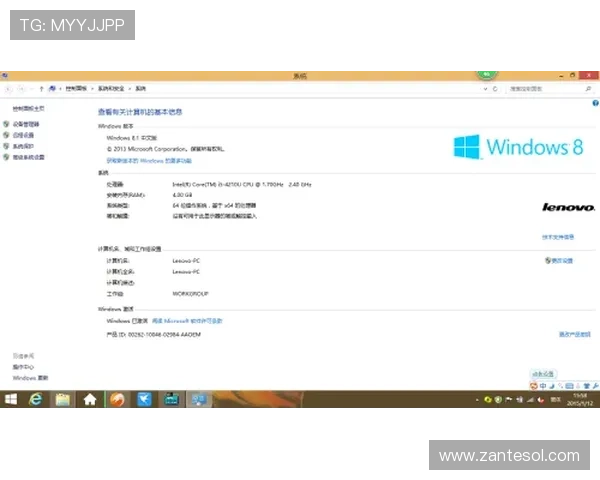
Task: Click the Refresh button beside address bar
Action: [x=496, y=89]
